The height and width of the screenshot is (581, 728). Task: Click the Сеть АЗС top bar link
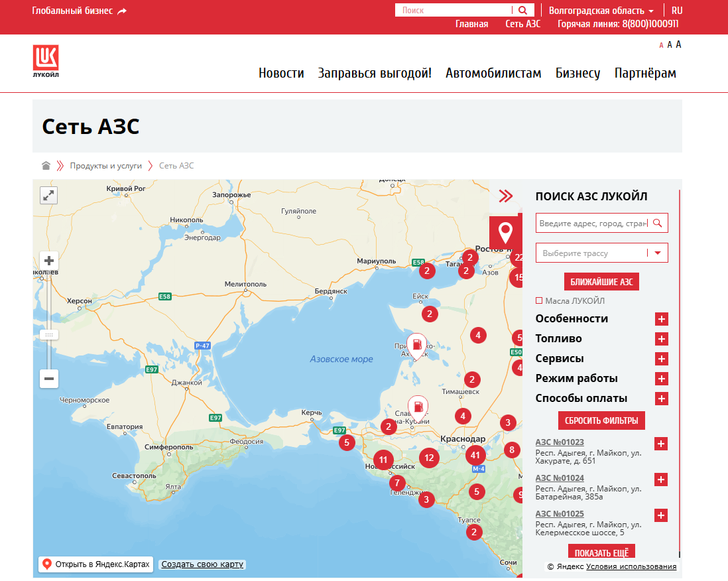[522, 24]
